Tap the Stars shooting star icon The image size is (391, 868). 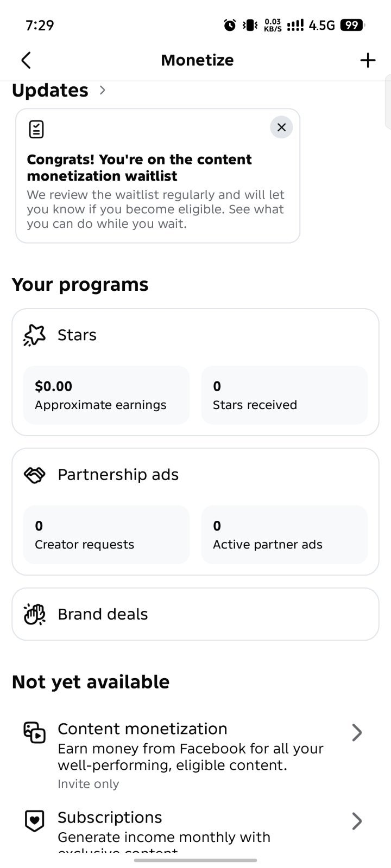[x=34, y=335]
